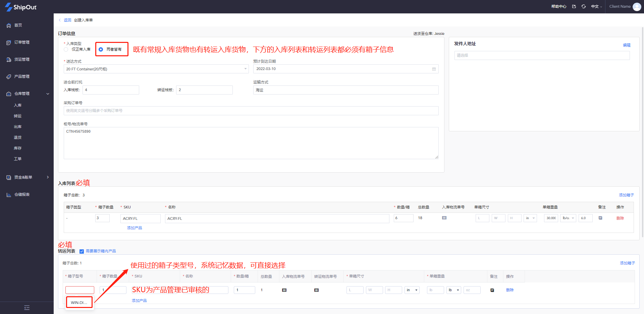Click the 入库栈板 input field
Viewport: 644px width, 314px height.
coord(111,90)
